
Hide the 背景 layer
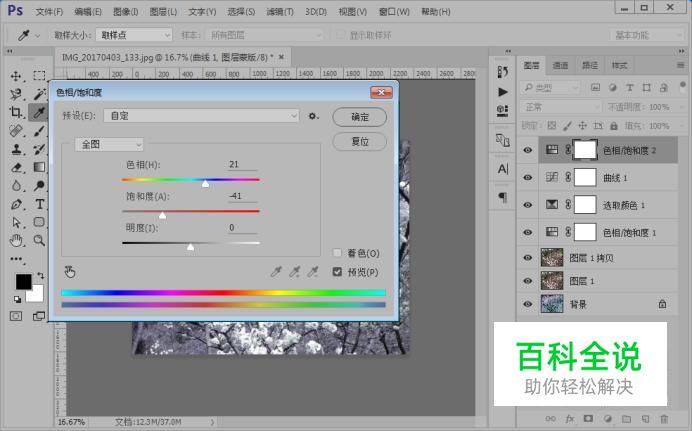[x=527, y=304]
